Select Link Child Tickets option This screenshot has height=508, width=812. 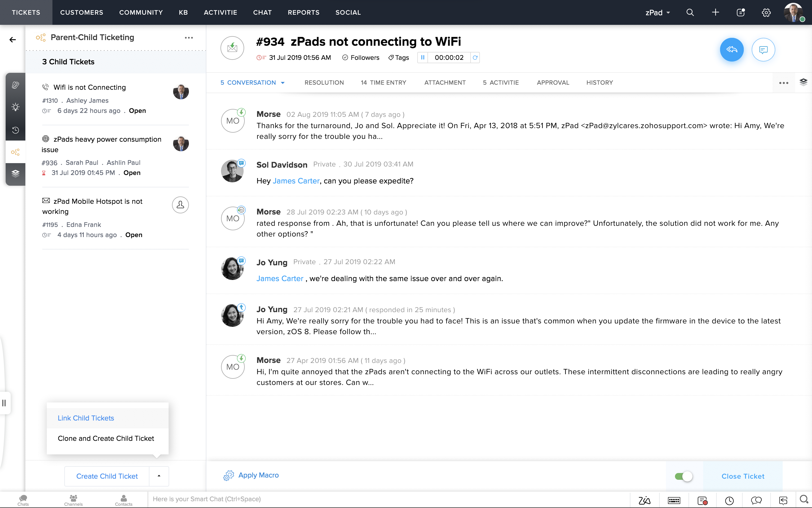point(107,418)
